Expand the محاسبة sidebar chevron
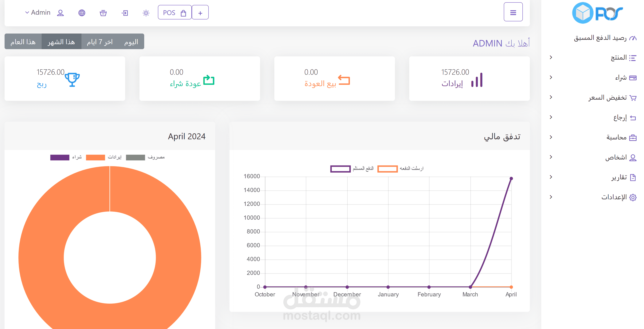644x329 pixels. 551,137
